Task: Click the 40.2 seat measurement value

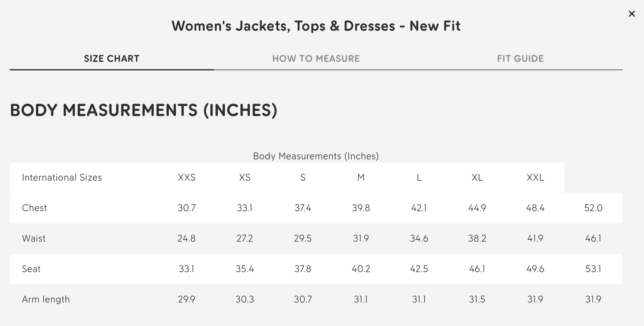Action: click(361, 269)
